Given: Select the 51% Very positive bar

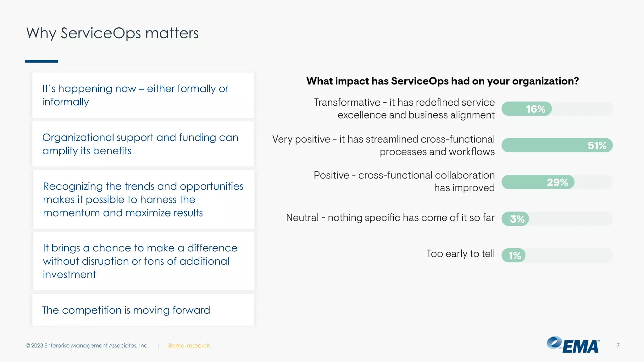Looking at the screenshot, I should (x=557, y=145).
